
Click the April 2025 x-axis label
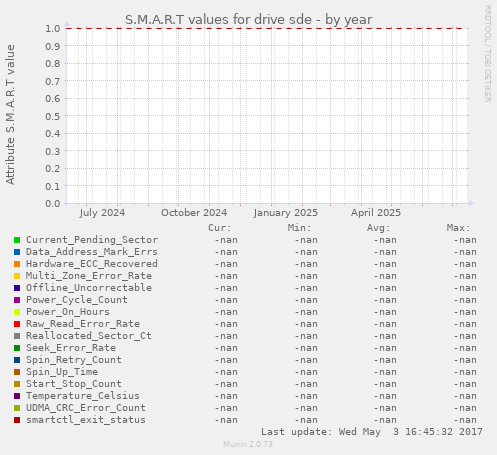(x=376, y=213)
